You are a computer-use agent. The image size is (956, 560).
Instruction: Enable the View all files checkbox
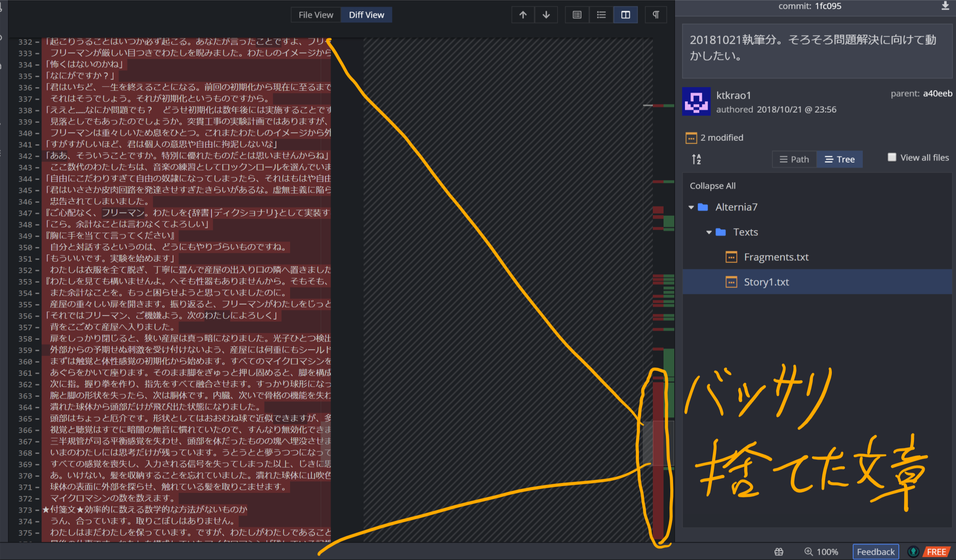tap(892, 157)
